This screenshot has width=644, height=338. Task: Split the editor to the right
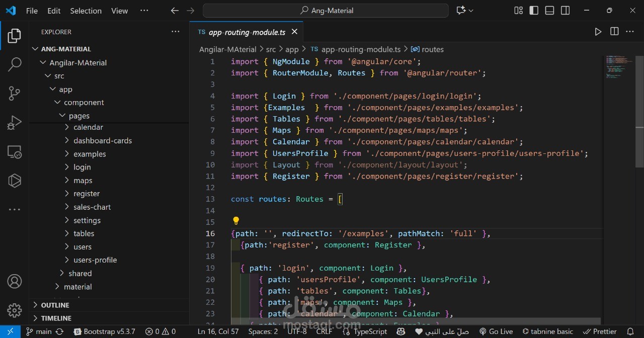[x=614, y=32]
